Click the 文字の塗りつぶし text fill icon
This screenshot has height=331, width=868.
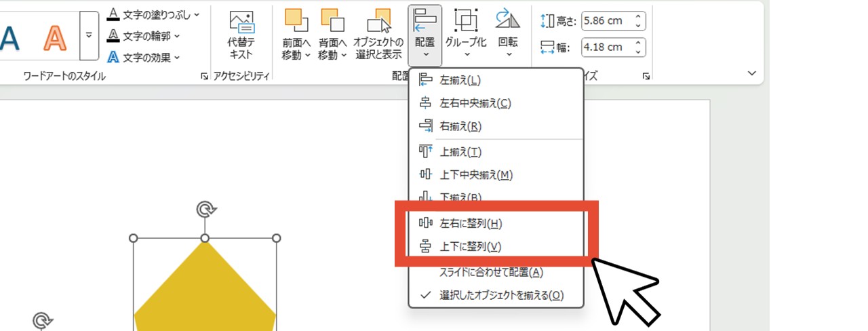pyautogui.click(x=113, y=15)
